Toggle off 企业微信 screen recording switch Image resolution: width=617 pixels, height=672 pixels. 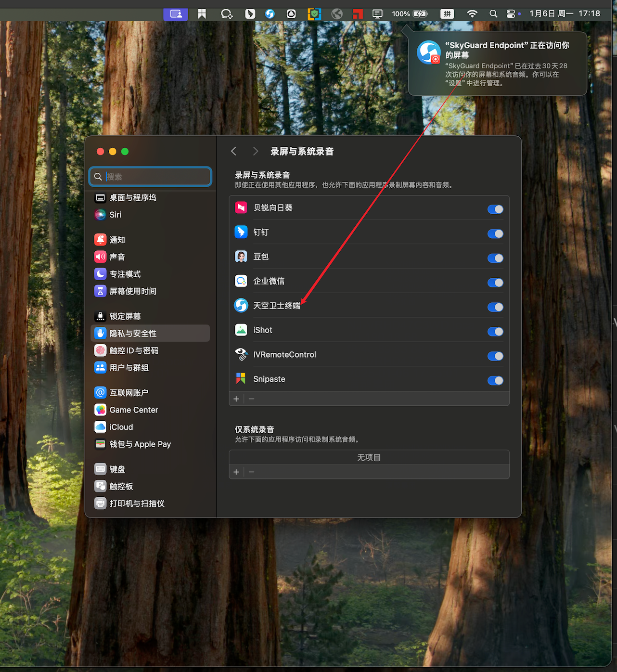point(495,283)
